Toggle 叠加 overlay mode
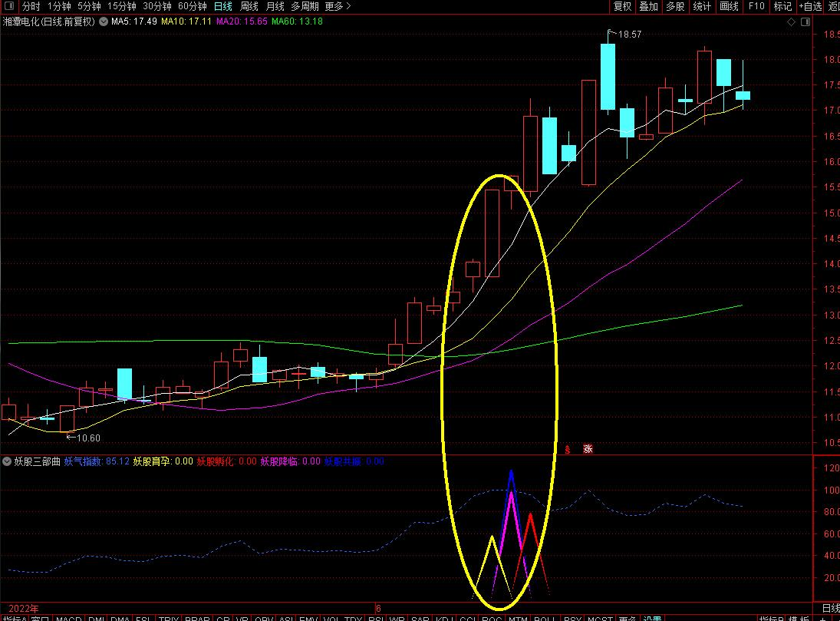Image resolution: width=840 pixels, height=621 pixels. [x=648, y=6]
